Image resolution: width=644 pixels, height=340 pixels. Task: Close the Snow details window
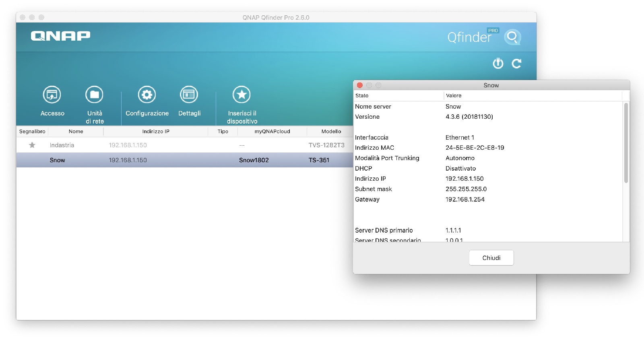click(360, 85)
